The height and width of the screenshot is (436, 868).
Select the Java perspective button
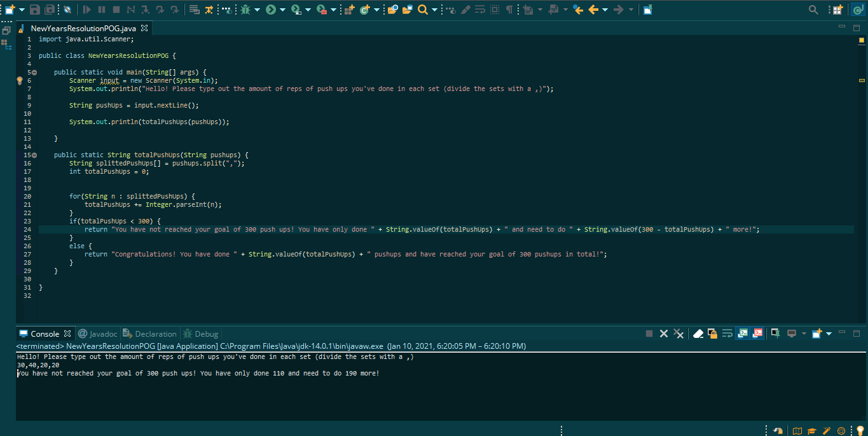point(858,10)
